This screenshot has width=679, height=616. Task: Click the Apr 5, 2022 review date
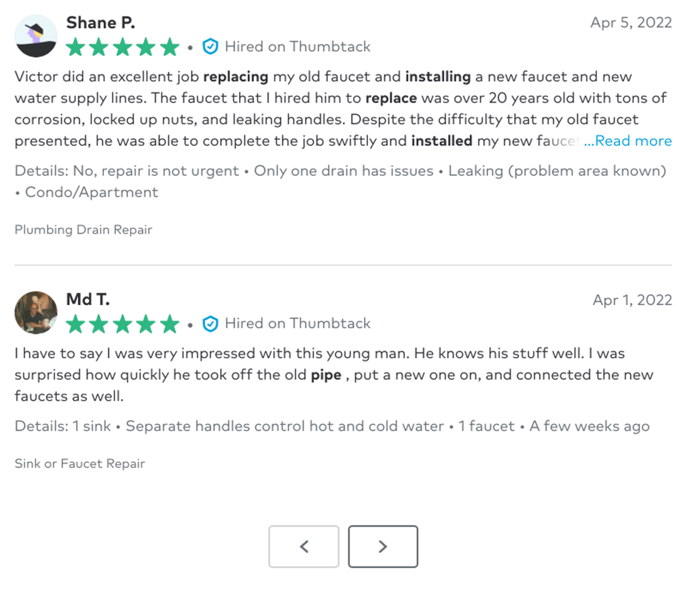click(x=631, y=22)
